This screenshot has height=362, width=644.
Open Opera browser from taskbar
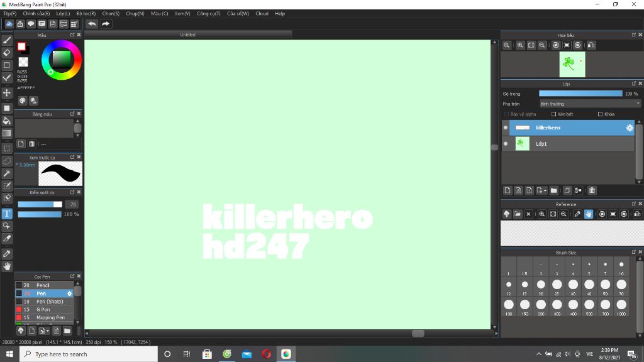[266, 354]
